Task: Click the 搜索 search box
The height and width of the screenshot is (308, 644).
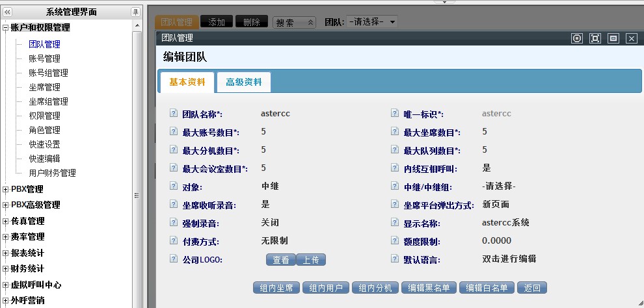Action: pyautogui.click(x=293, y=22)
